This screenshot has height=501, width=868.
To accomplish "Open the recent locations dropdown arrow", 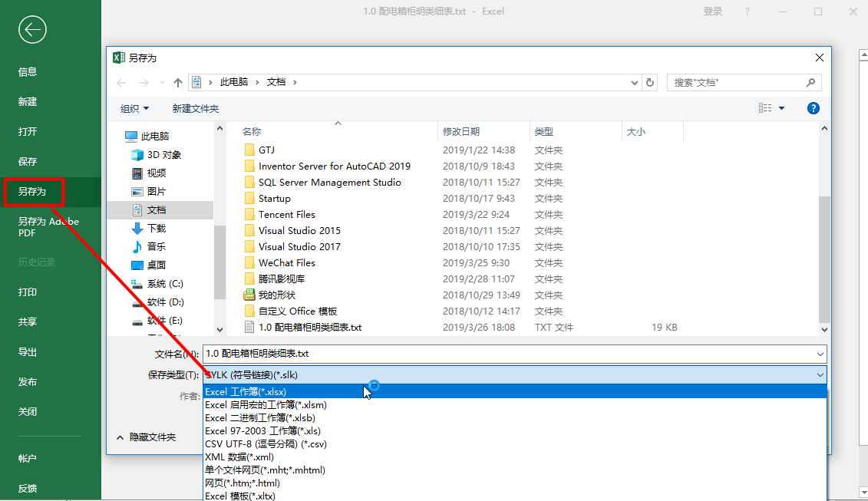I will coord(162,83).
